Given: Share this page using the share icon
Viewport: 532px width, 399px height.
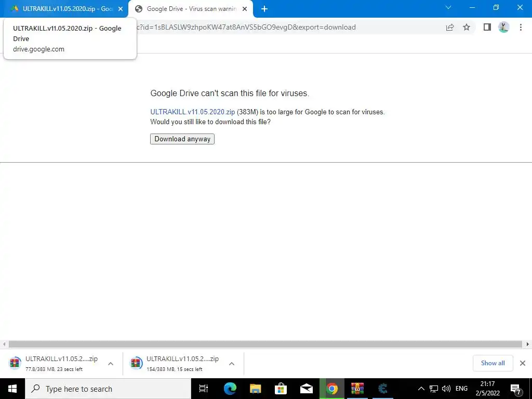Looking at the screenshot, I should (x=450, y=28).
